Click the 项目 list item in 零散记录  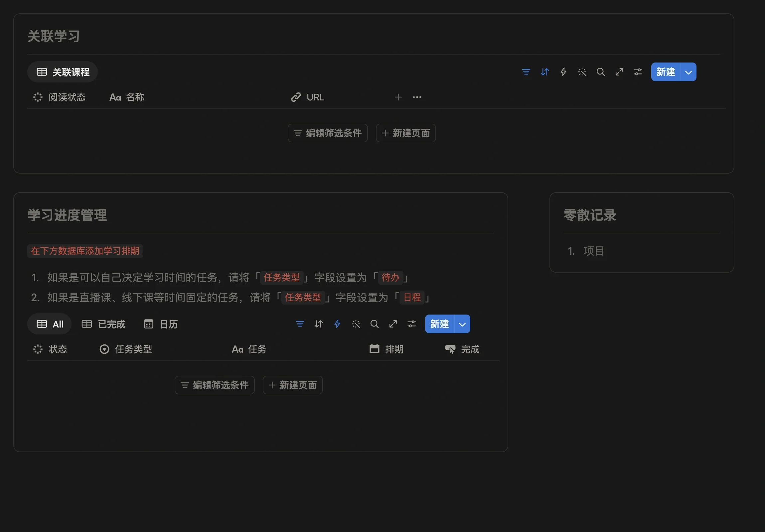tap(594, 251)
